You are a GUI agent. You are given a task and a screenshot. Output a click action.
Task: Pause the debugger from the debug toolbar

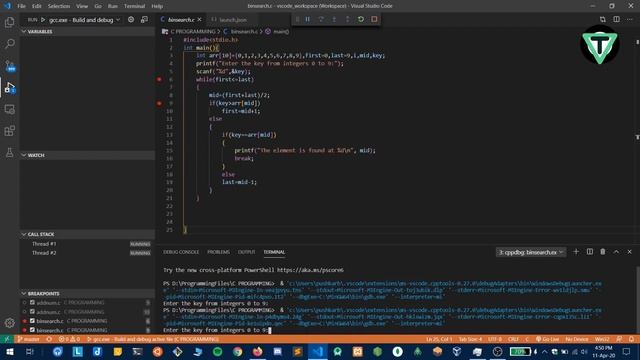[307, 19]
